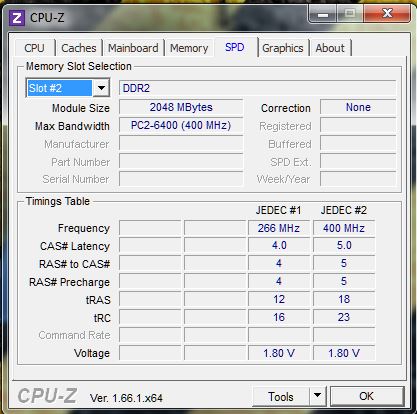
Task: Click the RAS# to CAS# label
Action: tap(74, 264)
